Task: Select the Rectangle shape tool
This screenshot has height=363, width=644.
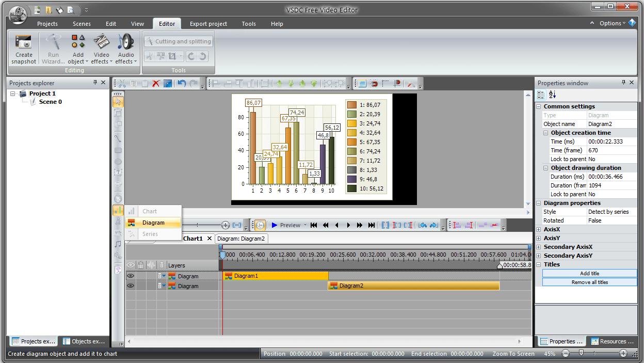Action: coord(118,150)
